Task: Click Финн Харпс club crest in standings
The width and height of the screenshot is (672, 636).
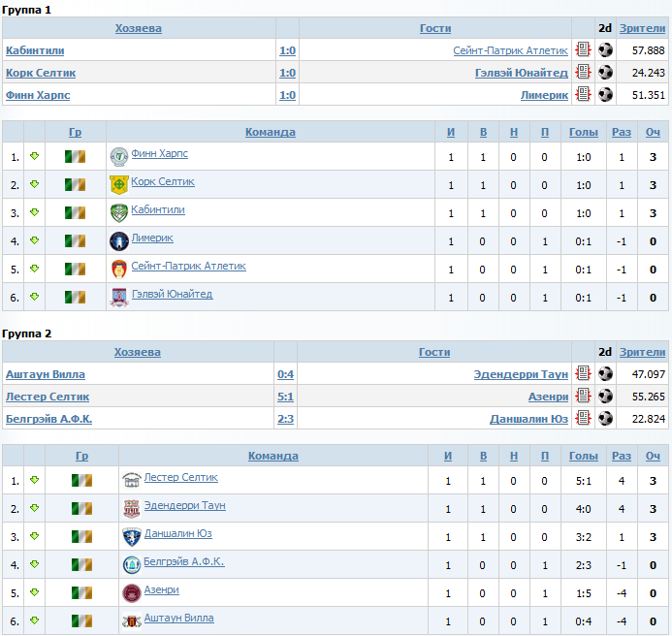Action: pyautogui.click(x=118, y=157)
